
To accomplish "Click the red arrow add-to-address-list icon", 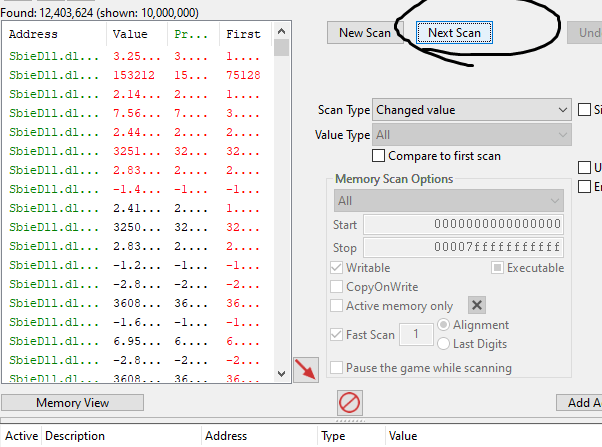I will (306, 370).
